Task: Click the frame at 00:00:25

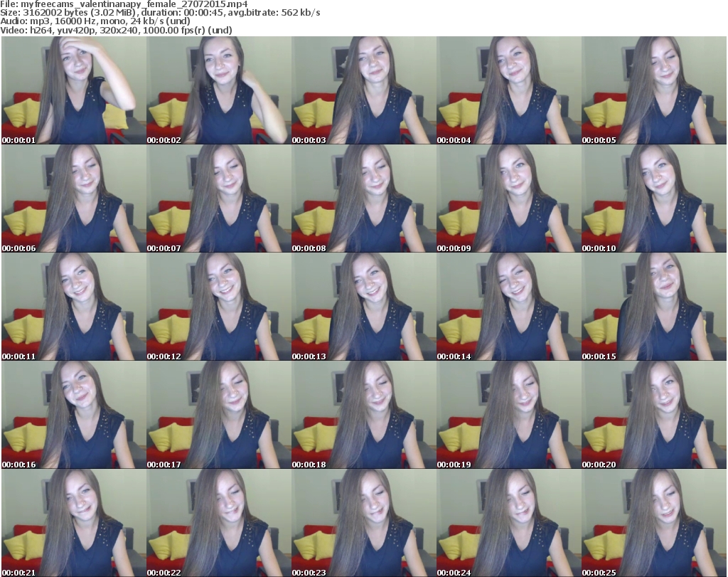Action: (x=654, y=523)
